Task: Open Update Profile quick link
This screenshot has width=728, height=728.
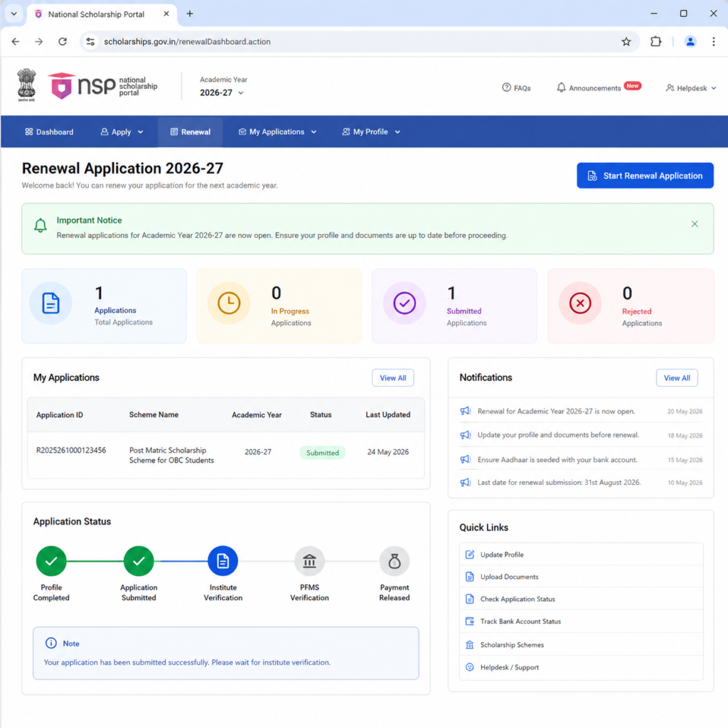Action: (x=581, y=555)
